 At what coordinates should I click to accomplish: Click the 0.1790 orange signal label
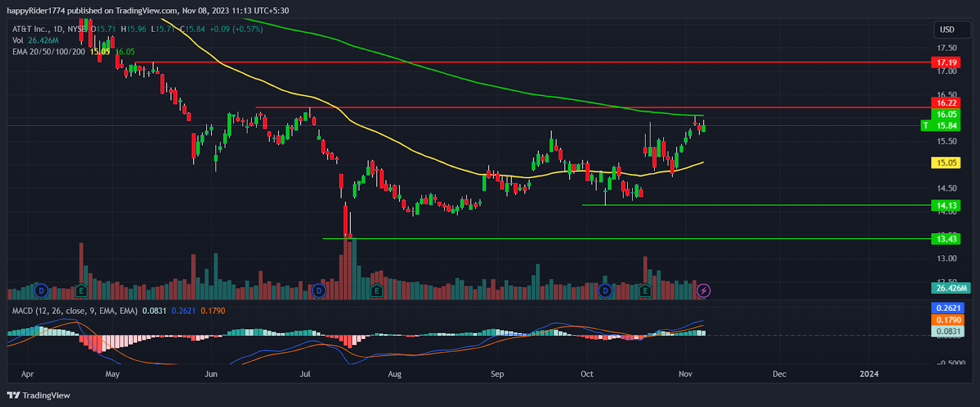click(948, 319)
